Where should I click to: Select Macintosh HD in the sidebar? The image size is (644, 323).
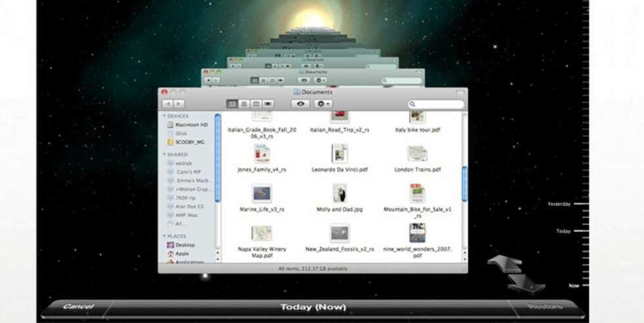click(x=188, y=125)
